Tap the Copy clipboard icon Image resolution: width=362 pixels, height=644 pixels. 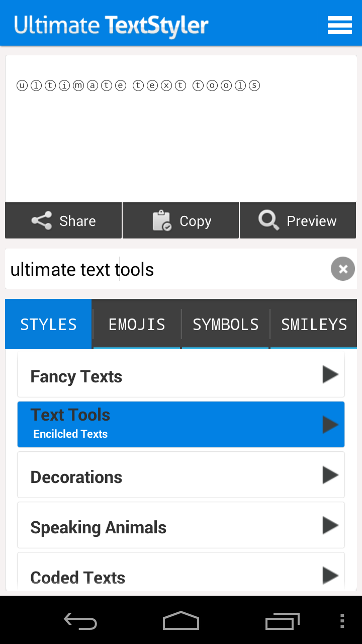pyautogui.click(x=160, y=220)
